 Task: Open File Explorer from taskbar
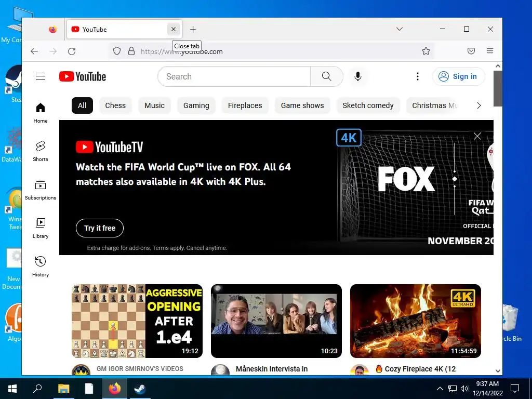[63, 389]
